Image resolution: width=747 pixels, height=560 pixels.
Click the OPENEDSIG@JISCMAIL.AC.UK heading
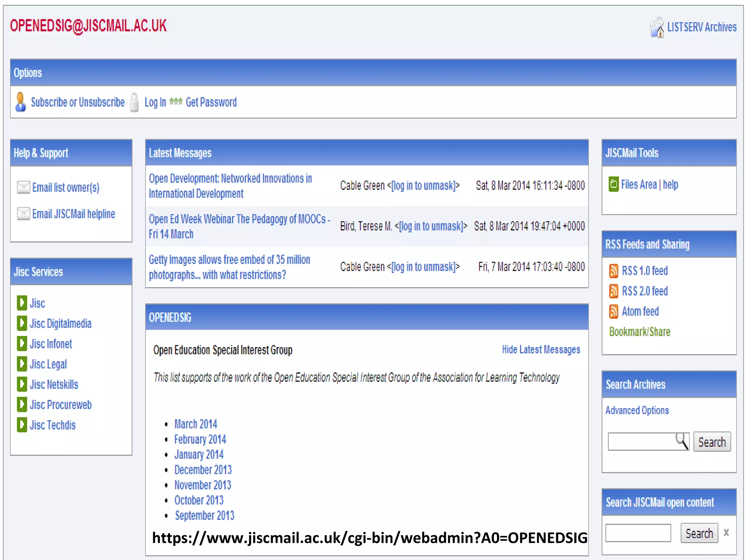point(88,26)
